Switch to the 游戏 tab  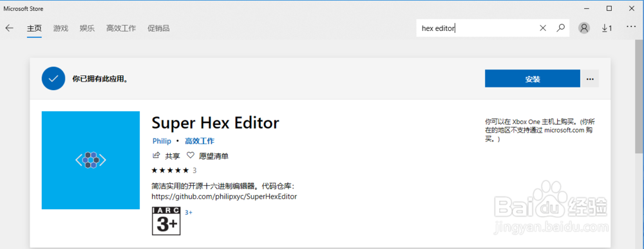coord(61,28)
